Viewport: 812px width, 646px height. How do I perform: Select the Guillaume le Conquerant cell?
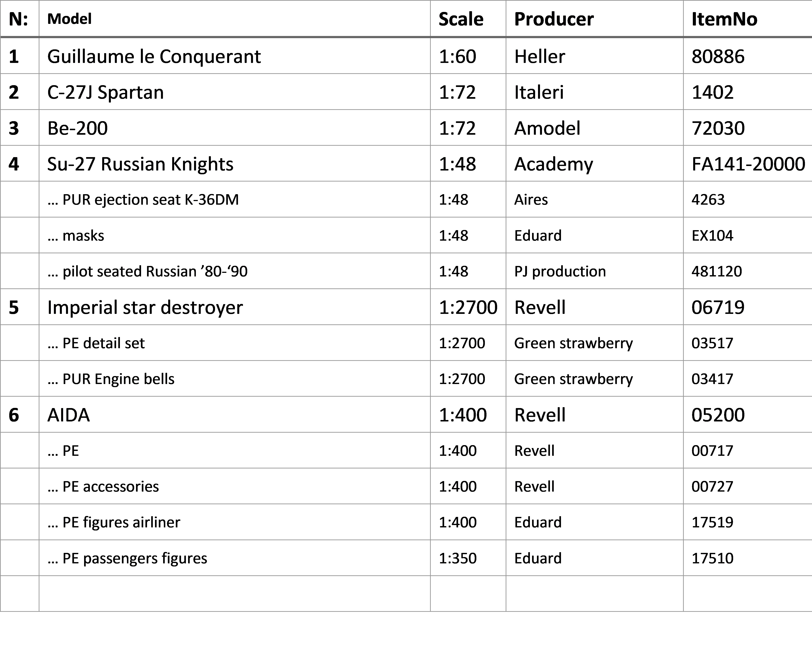click(x=235, y=56)
